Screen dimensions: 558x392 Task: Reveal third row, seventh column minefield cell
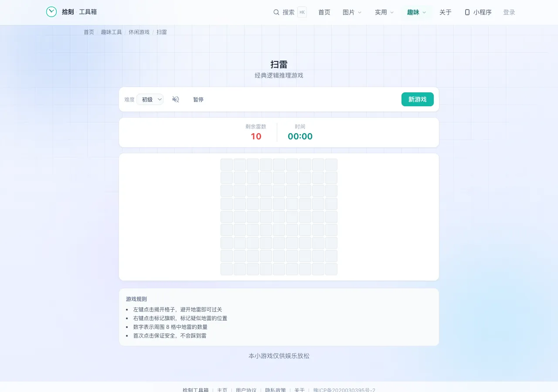click(305, 191)
